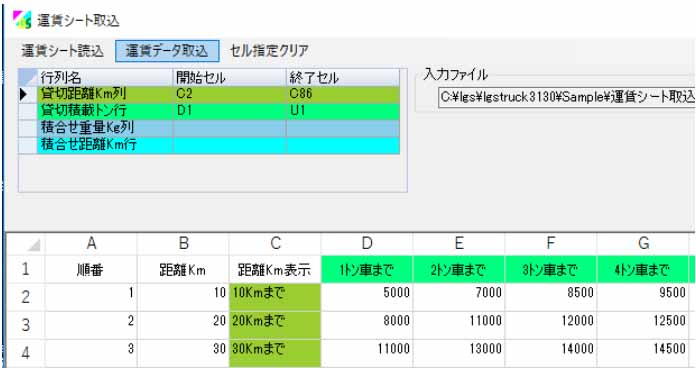696x368 pixels.
Task: Click end cell value U1
Action: 343,111
